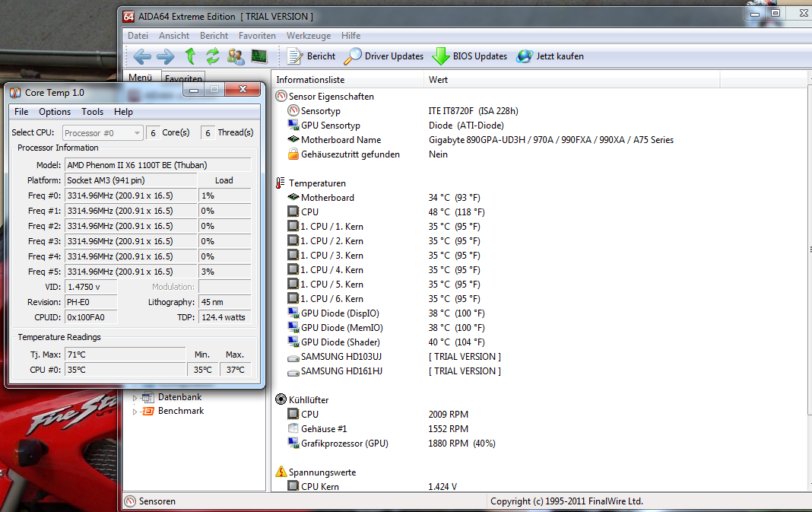Click the SAMSUNG HD161HJ drive icon
The image size is (812, 512).
(x=293, y=373)
